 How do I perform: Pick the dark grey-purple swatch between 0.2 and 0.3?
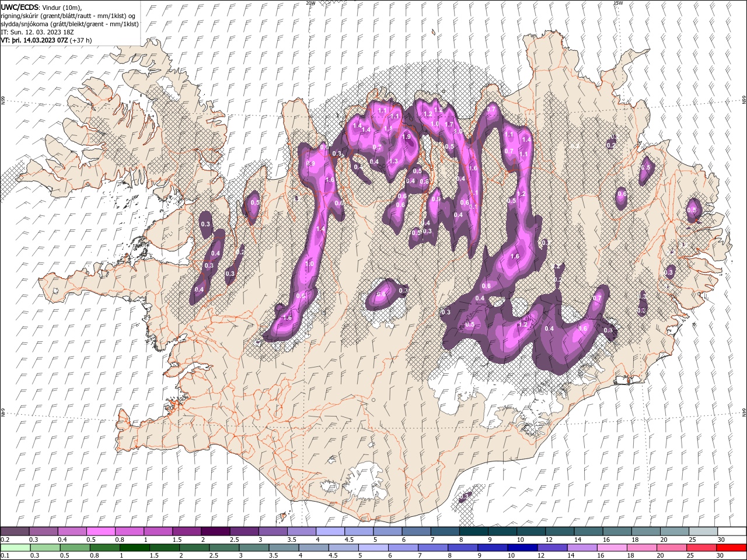pyautogui.click(x=15, y=531)
